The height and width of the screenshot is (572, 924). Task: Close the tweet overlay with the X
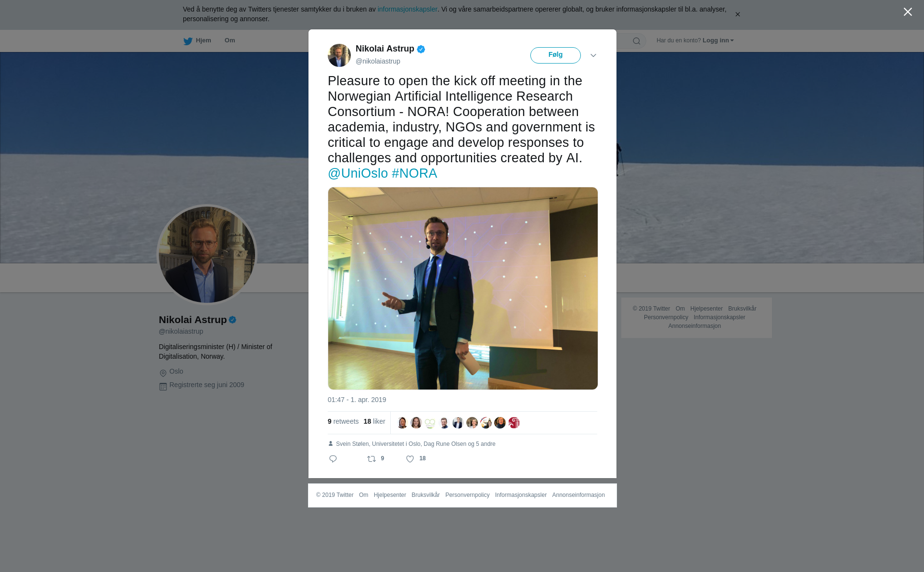tap(908, 12)
